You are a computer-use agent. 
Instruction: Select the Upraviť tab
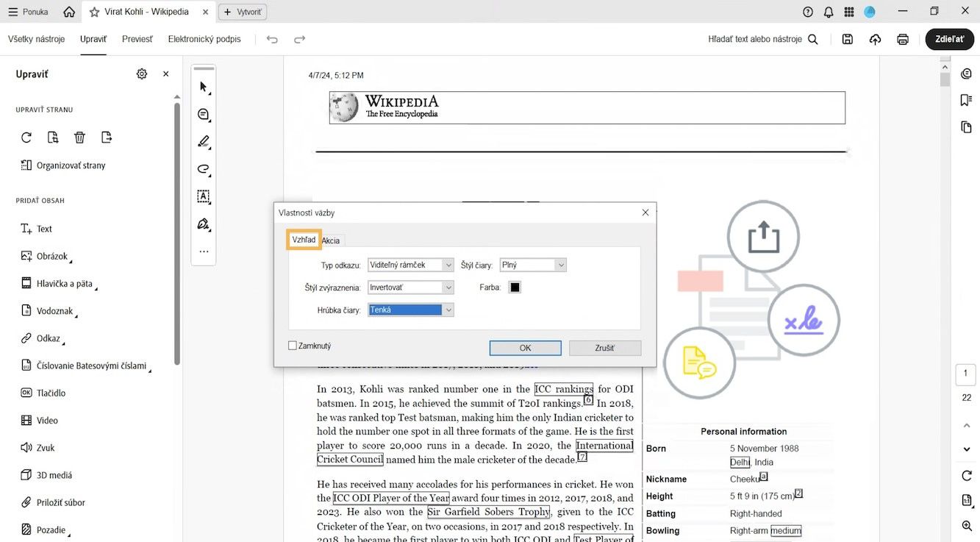point(93,39)
